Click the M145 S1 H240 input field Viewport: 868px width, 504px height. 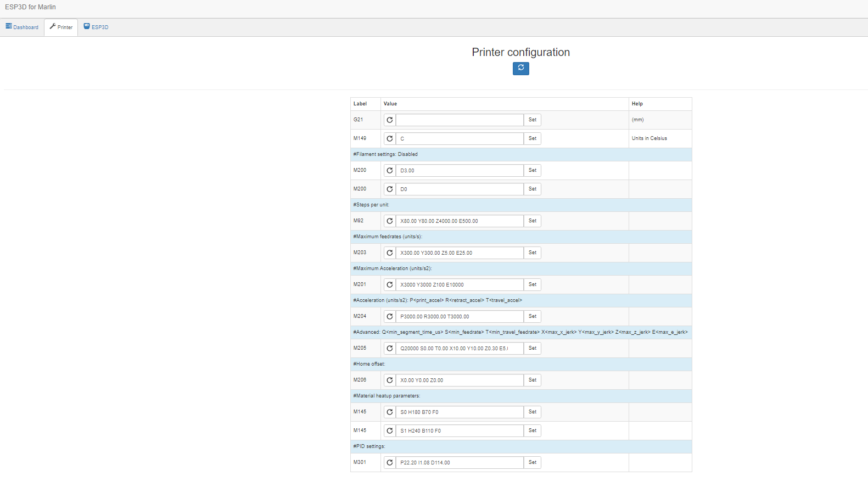click(x=460, y=430)
